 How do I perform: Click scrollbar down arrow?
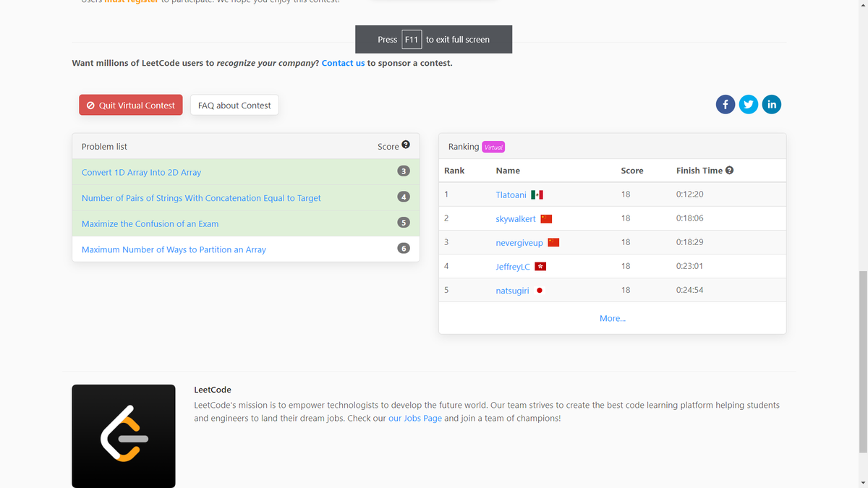click(863, 482)
